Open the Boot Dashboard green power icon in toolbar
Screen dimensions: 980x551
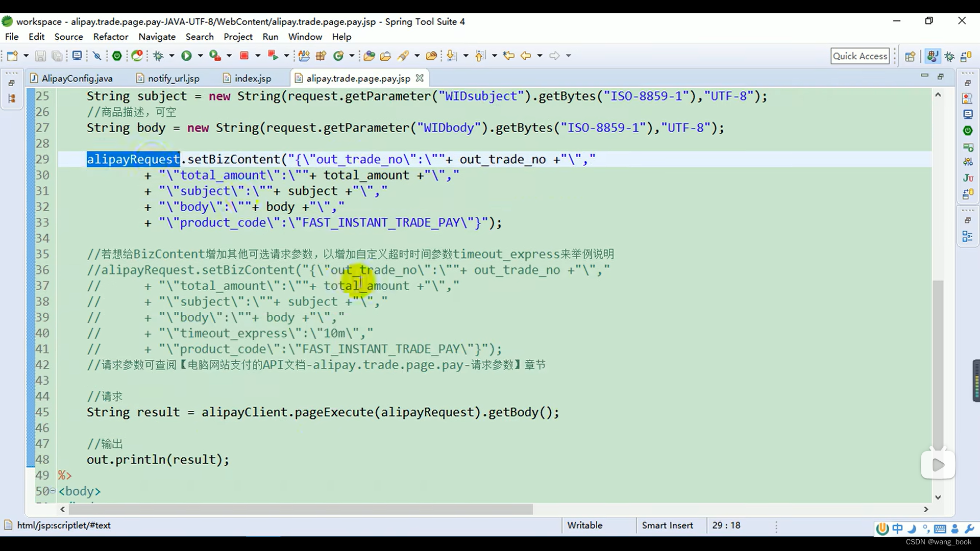click(x=117, y=56)
